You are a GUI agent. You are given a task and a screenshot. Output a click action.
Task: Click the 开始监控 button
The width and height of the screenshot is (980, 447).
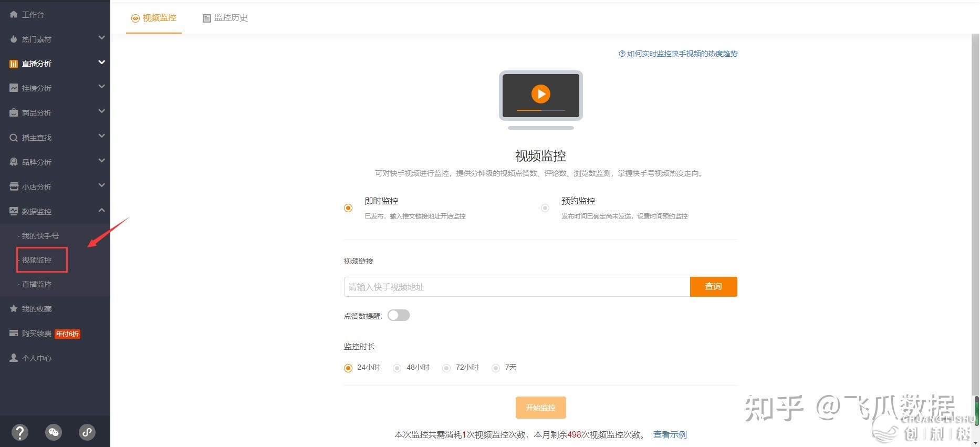(541, 408)
